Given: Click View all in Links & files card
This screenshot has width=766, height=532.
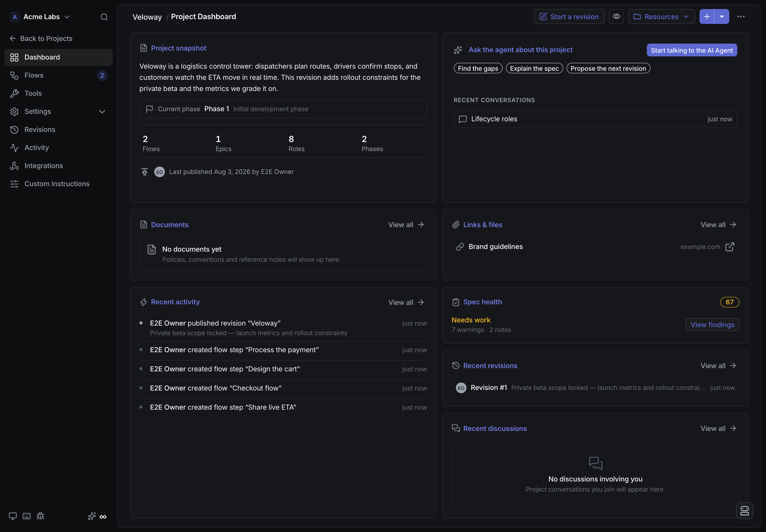Looking at the screenshot, I should point(718,225).
